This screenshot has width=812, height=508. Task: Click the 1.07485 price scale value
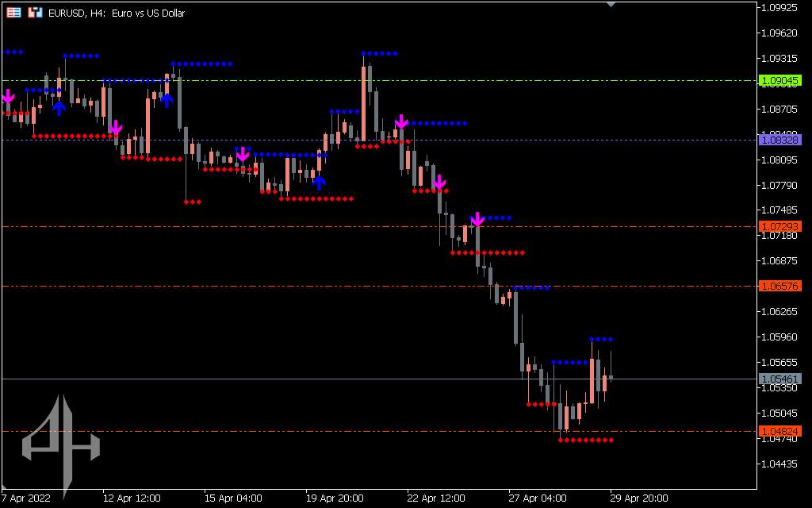pyautogui.click(x=779, y=210)
